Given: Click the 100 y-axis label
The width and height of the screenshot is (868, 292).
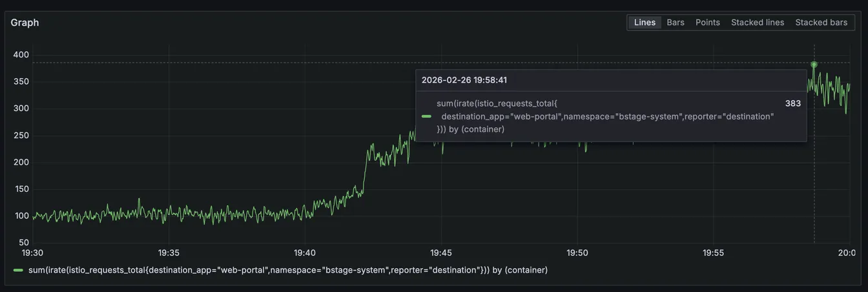Looking at the screenshot, I should pos(21,216).
